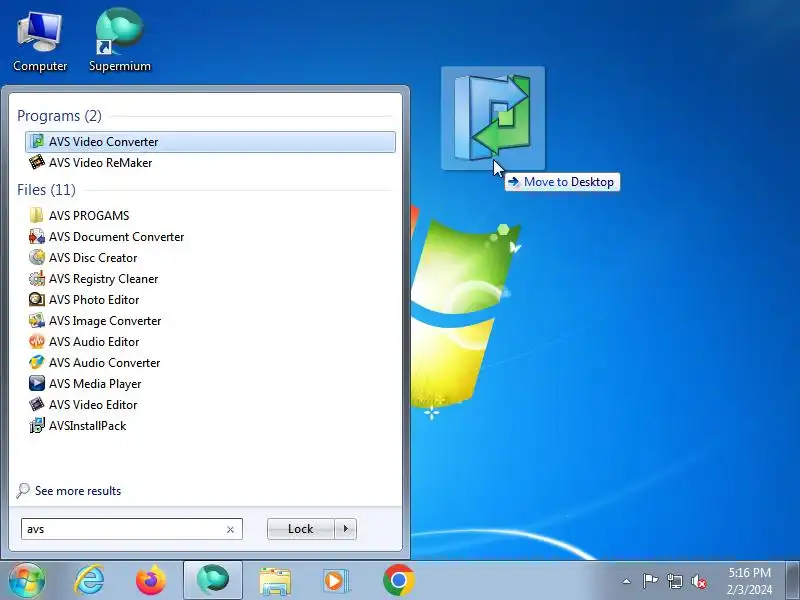The height and width of the screenshot is (600, 800).
Task: Open the AVS PROGAMS result text
Action: point(89,216)
